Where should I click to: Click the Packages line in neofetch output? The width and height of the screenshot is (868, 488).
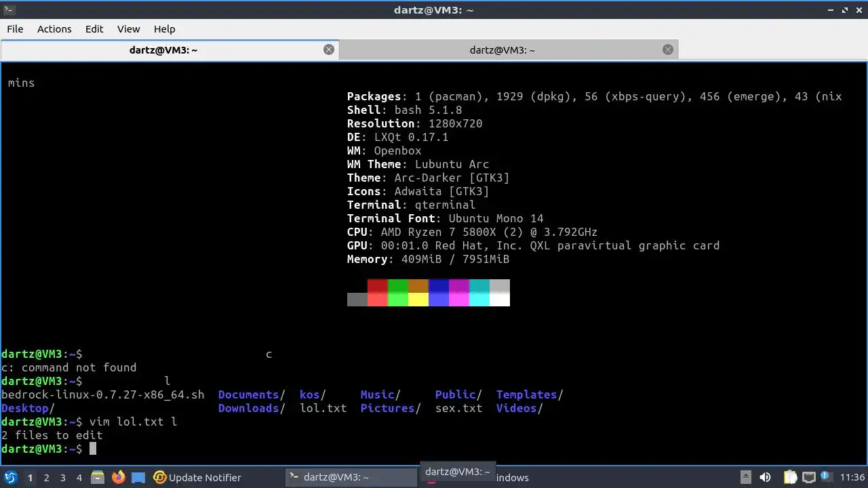pos(594,96)
